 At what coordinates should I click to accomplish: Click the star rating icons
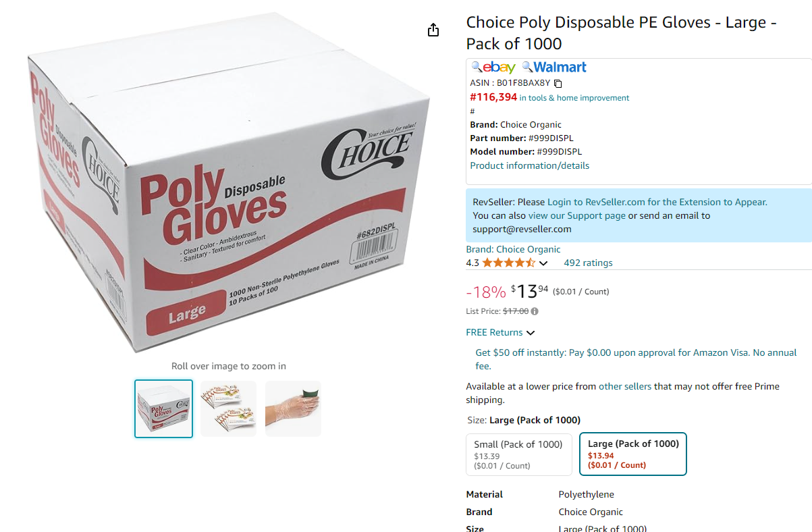(x=508, y=263)
